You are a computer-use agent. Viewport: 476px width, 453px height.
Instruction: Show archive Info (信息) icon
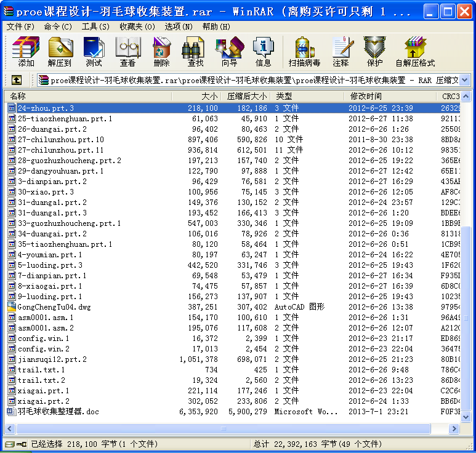tap(263, 52)
